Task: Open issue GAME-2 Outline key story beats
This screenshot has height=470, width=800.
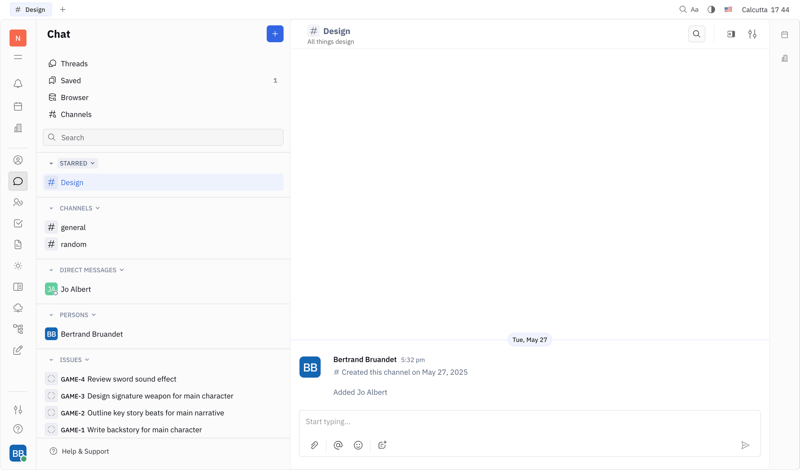Action: pos(163,412)
